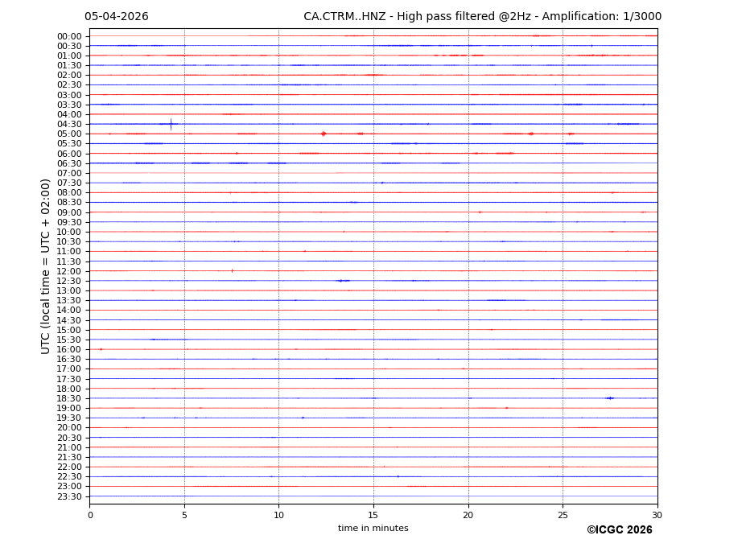This screenshot has height=560, width=746.
Task: Click the 18:30 time label on the left axis
Action: [69, 398]
